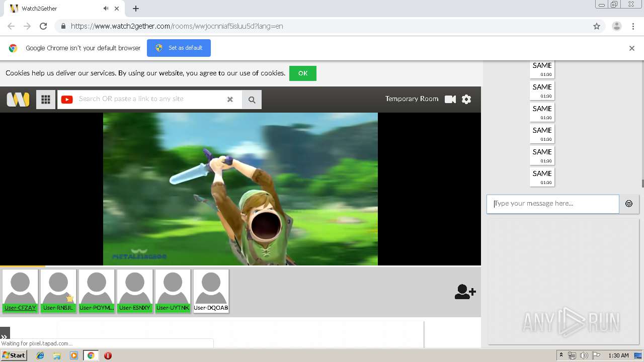The image size is (644, 362).
Task: Open Chrome profile icon
Action: [616, 26]
